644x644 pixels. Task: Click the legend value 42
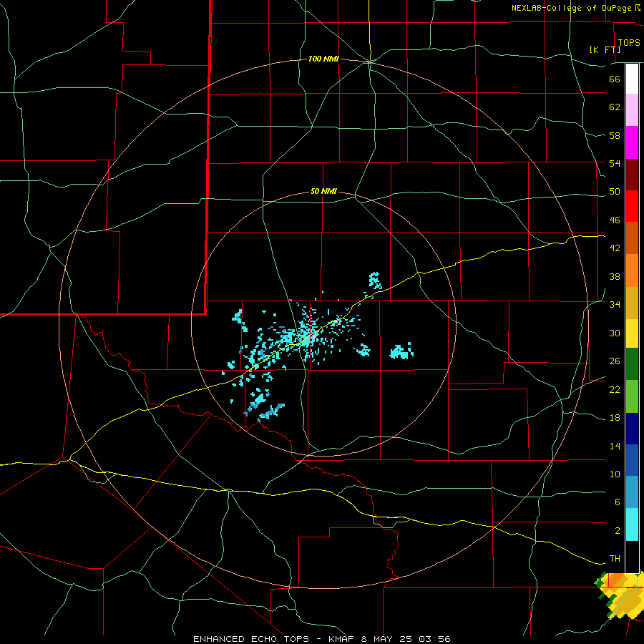click(615, 248)
